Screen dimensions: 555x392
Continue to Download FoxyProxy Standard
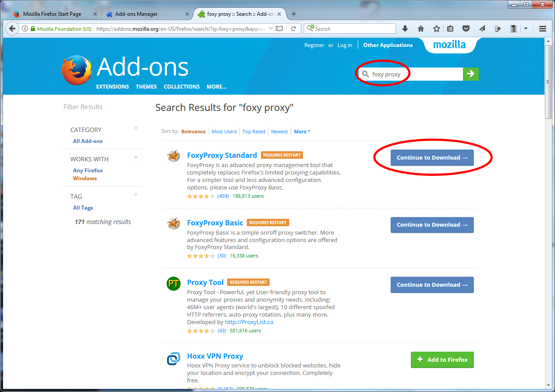pos(432,158)
